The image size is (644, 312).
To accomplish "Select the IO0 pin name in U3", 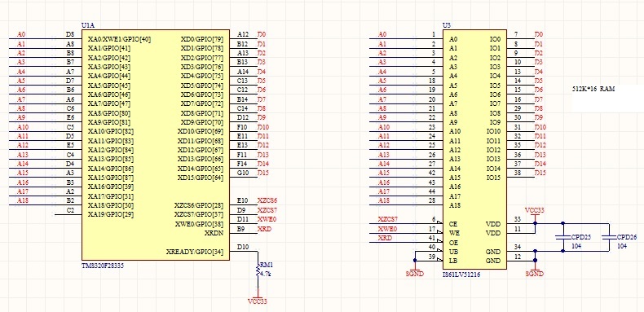I will (x=496, y=39).
